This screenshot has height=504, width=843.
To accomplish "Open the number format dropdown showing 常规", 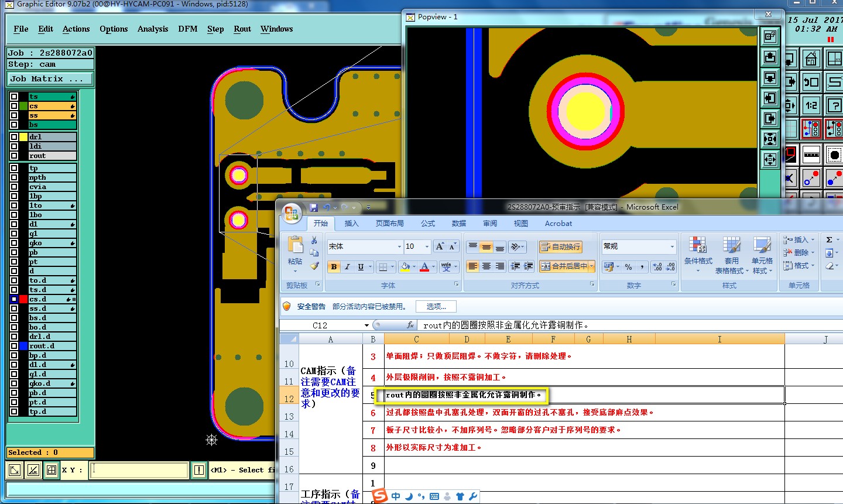I will 672,247.
